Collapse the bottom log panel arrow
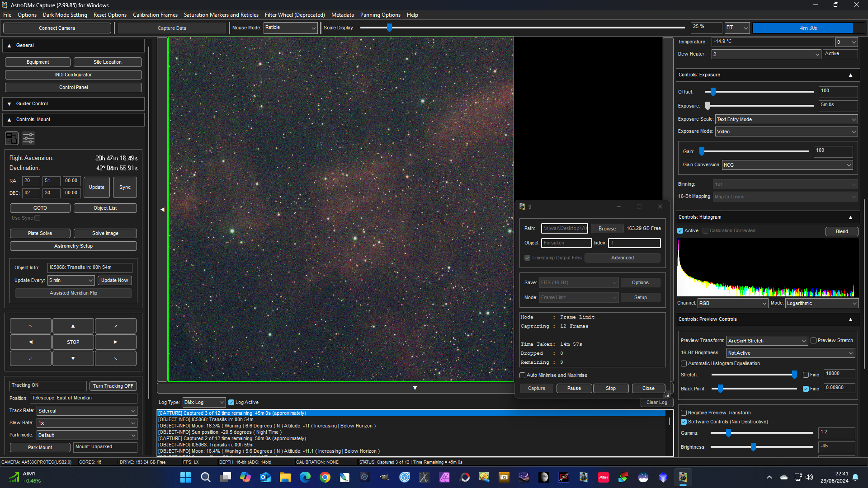Viewport: 868px width, 488px height. [415, 388]
